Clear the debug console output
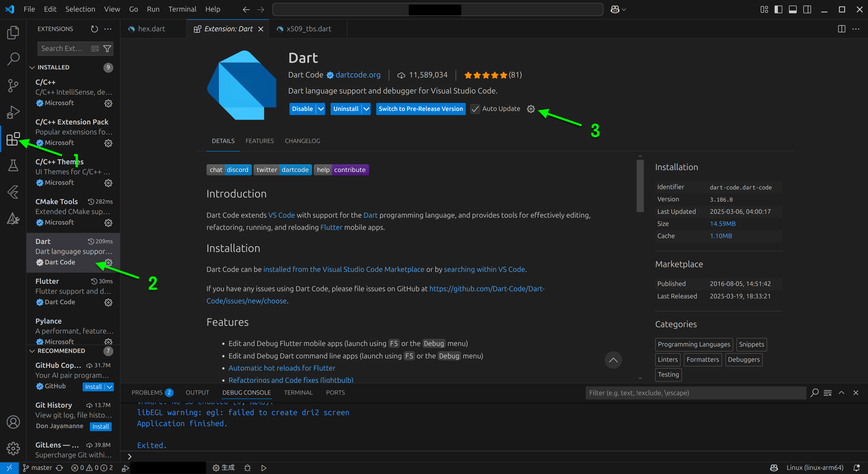 point(828,393)
